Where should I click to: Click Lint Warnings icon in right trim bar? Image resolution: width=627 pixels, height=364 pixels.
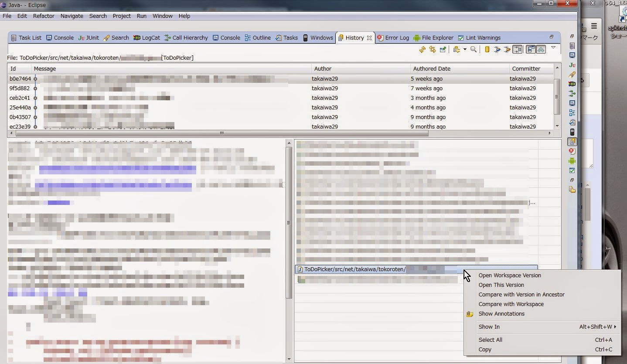pyautogui.click(x=572, y=170)
